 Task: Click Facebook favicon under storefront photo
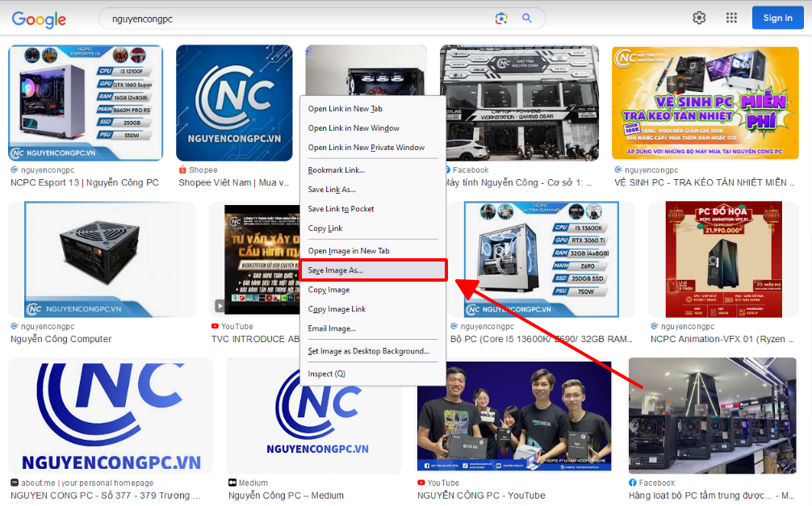(448, 169)
